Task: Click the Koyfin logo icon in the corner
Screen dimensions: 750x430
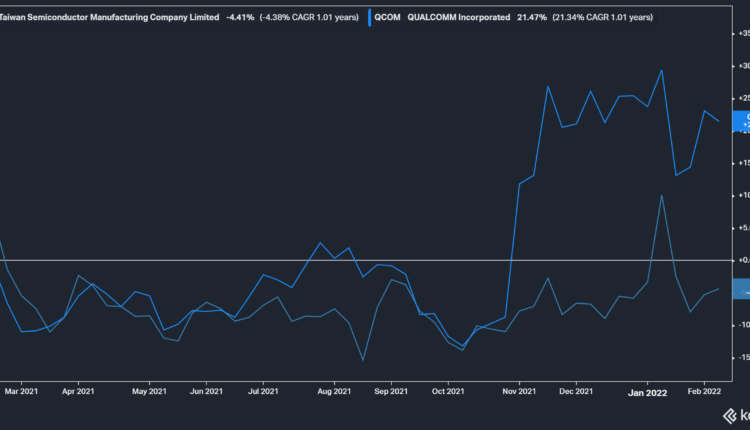Action: [739, 415]
